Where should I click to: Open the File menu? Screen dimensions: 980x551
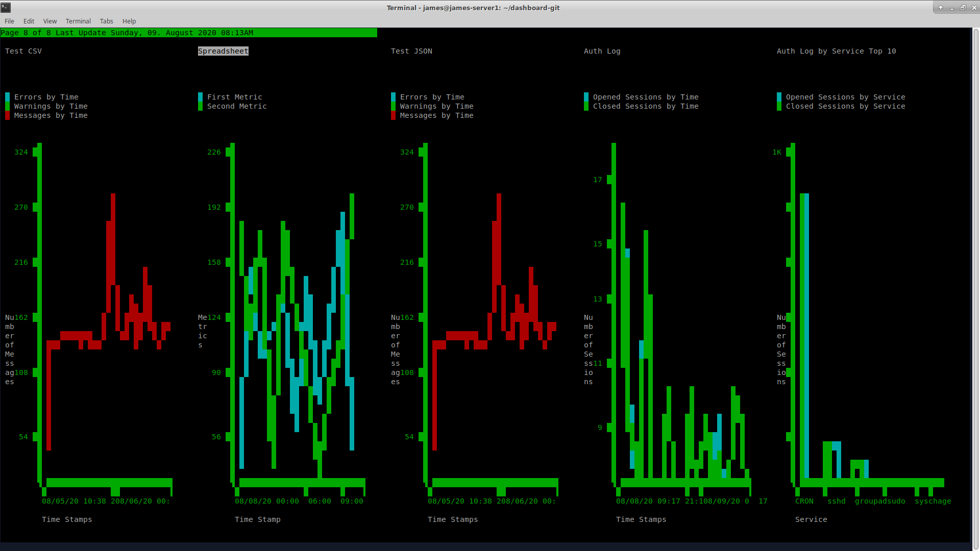9,21
